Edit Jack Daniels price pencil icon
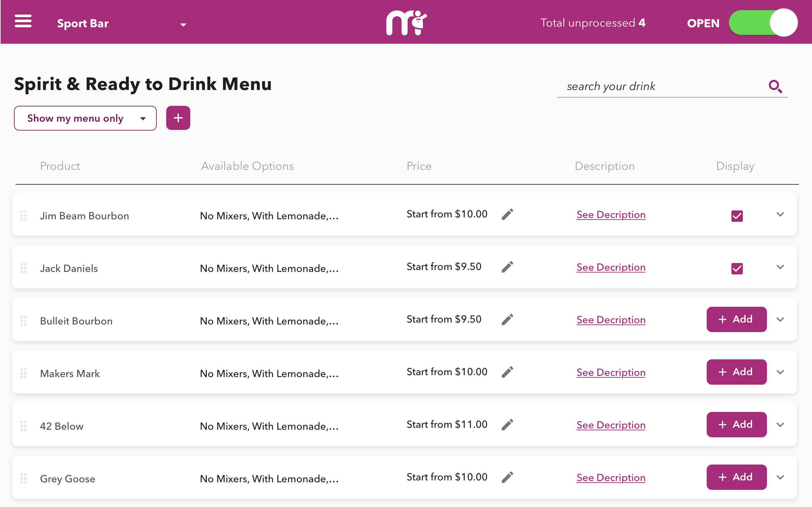This screenshot has height=507, width=812. tap(507, 267)
